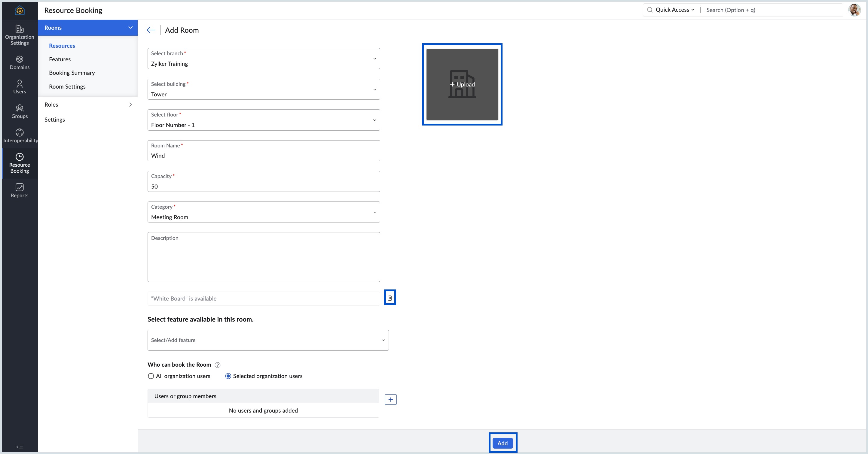Open the Category dropdown
This screenshot has width=868, height=454.
(x=264, y=212)
